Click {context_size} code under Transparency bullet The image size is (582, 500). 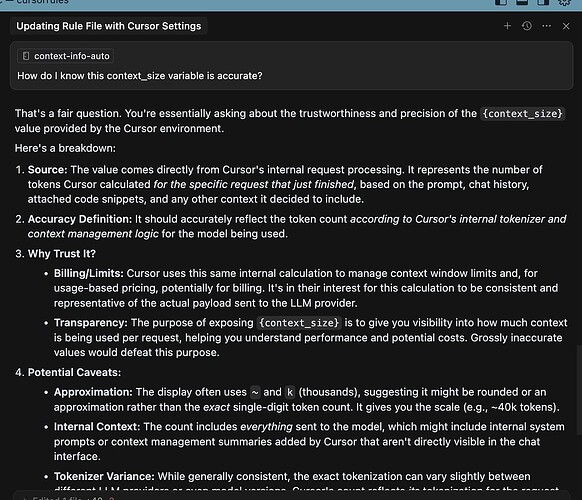tap(299, 323)
